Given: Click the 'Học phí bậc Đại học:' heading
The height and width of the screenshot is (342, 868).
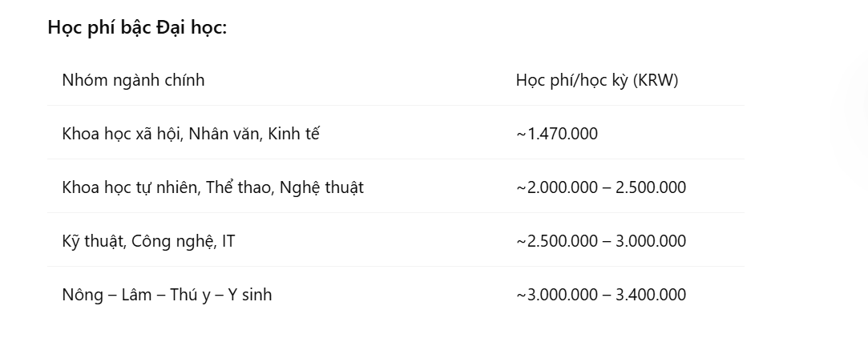Looking at the screenshot, I should (137, 27).
